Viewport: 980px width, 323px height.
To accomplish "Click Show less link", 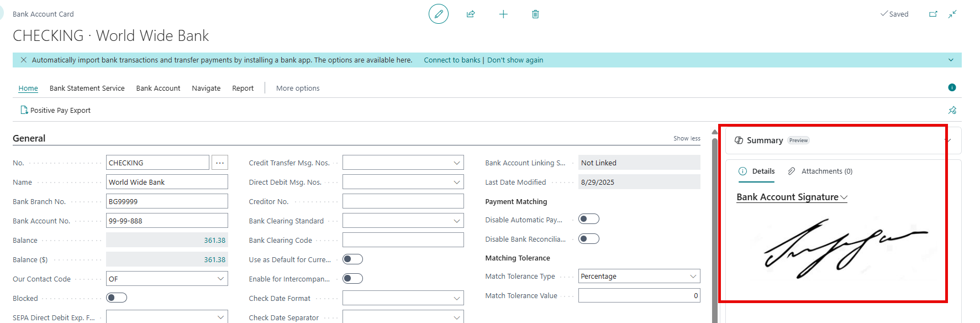I will 687,138.
